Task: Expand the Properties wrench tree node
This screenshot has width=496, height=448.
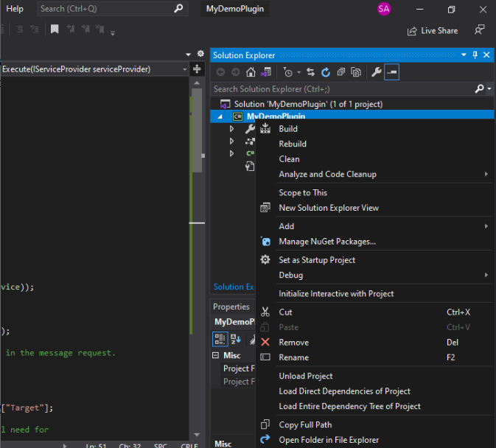Action: tap(231, 129)
